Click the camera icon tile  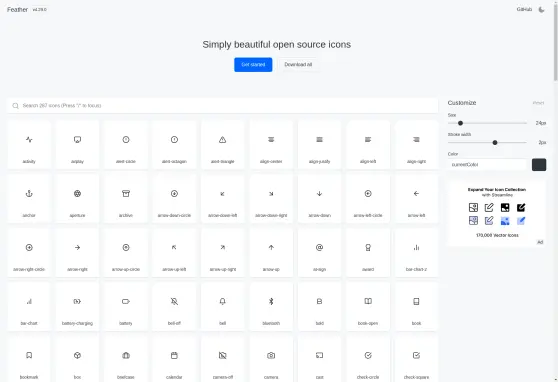point(271,359)
